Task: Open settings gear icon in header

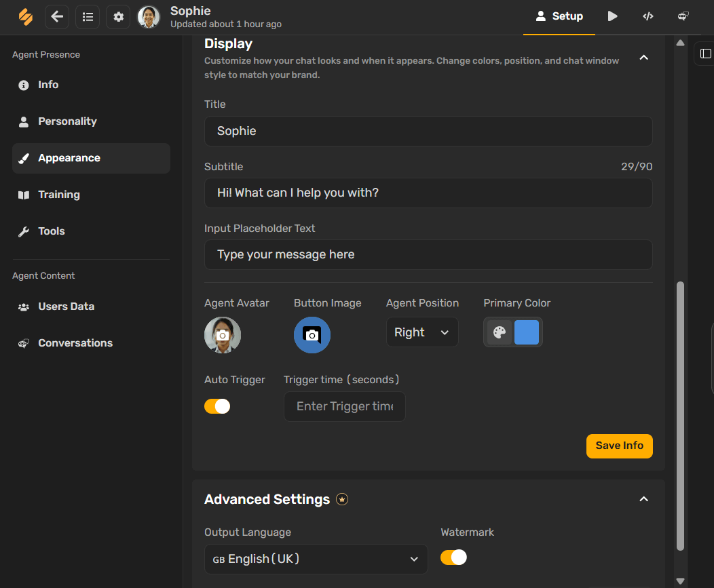Action: (x=118, y=17)
